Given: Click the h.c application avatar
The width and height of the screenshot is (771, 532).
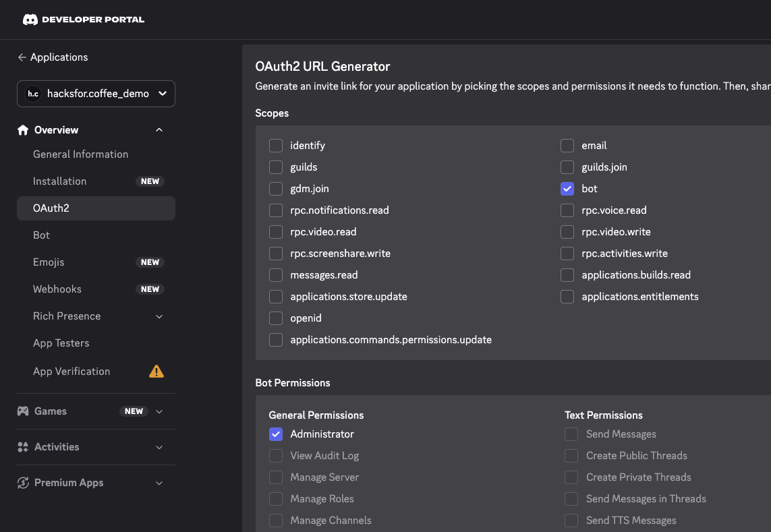Looking at the screenshot, I should point(33,94).
